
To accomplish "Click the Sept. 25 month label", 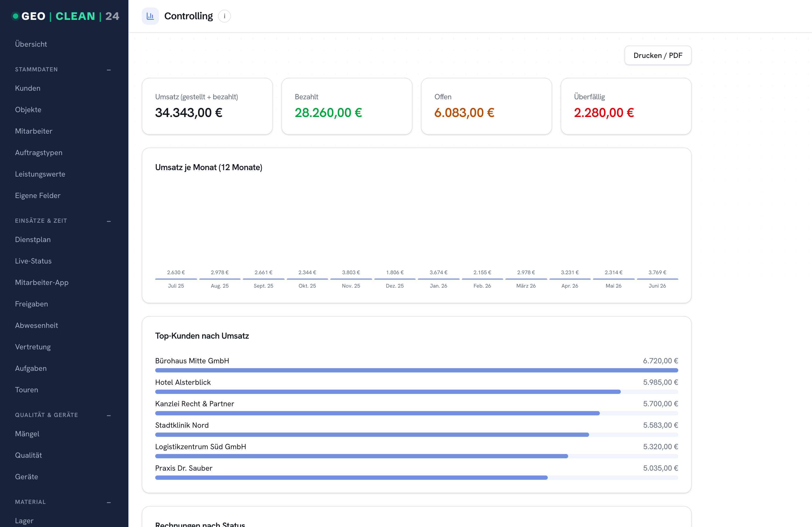I will pos(263,286).
